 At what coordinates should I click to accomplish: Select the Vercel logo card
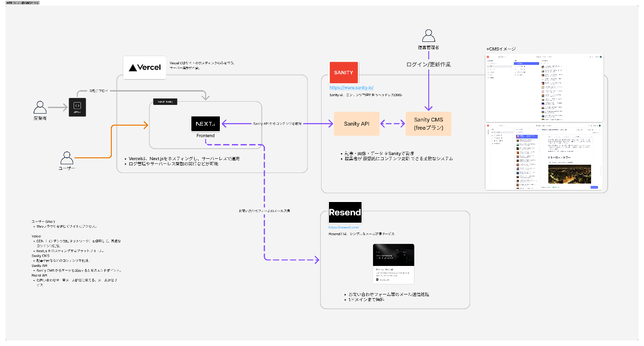coord(145,67)
